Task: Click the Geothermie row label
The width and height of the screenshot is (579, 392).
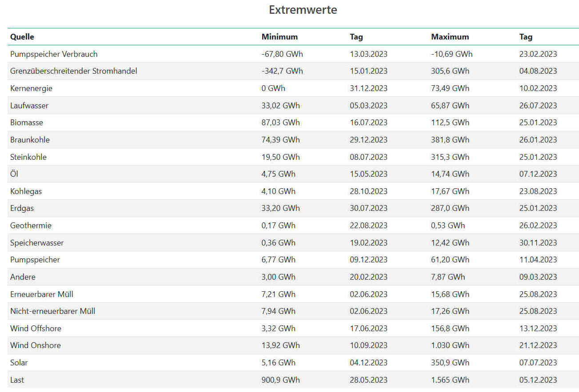Action: coord(31,226)
